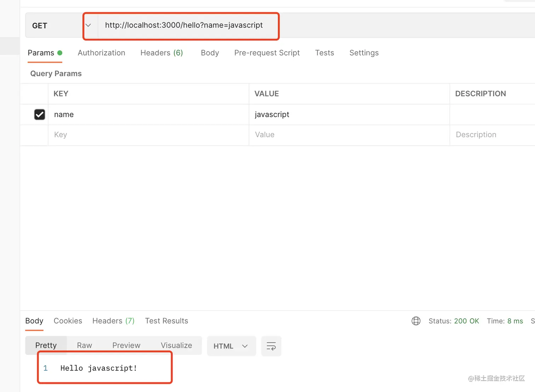Open the request Headers (6) tab
Image resolution: width=535 pixels, height=392 pixels.
tap(162, 53)
